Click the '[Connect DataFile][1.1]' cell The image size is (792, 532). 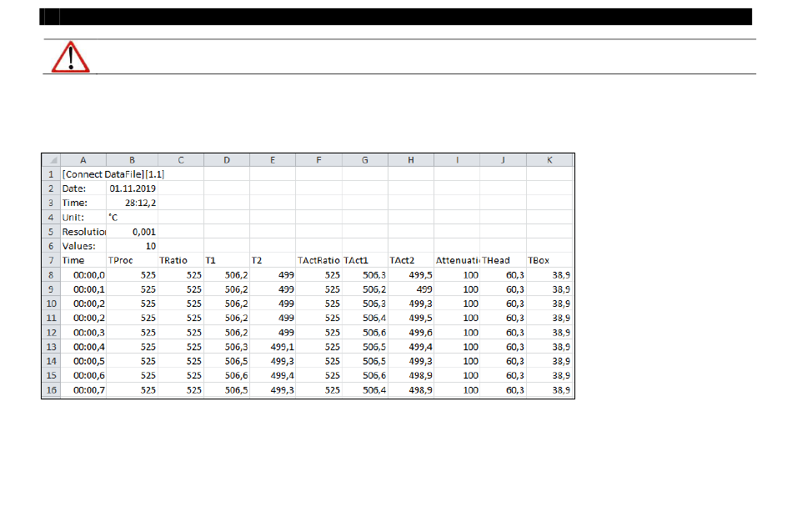pos(113,174)
